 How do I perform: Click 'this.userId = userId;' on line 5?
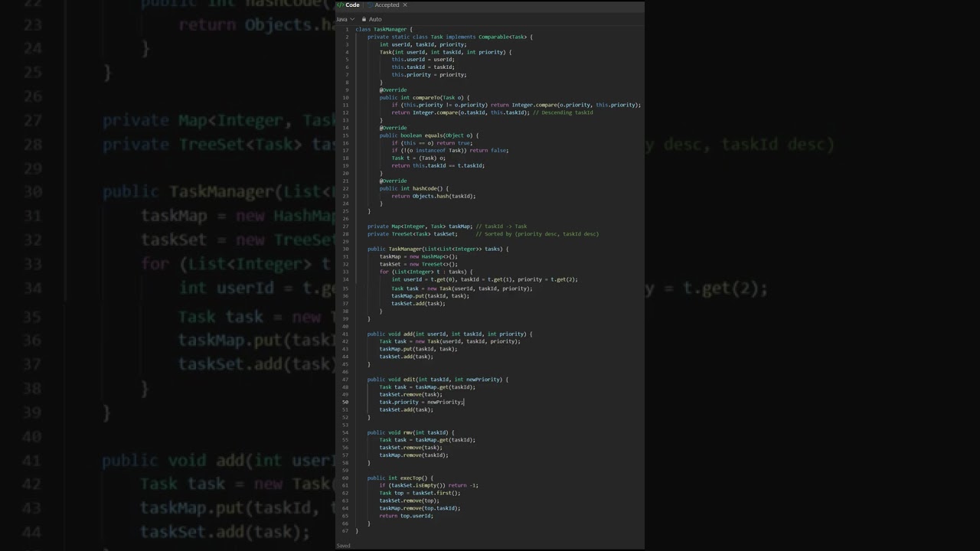pos(423,60)
